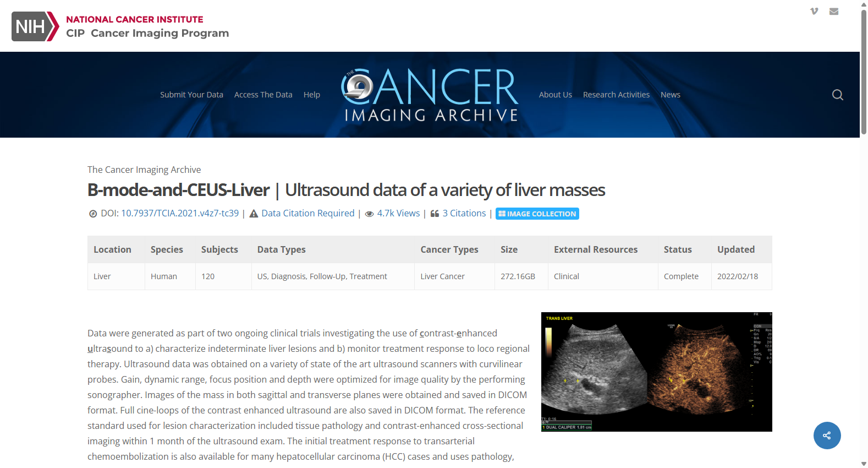Open Research Activities menu
This screenshot has width=868, height=468.
pyautogui.click(x=616, y=95)
